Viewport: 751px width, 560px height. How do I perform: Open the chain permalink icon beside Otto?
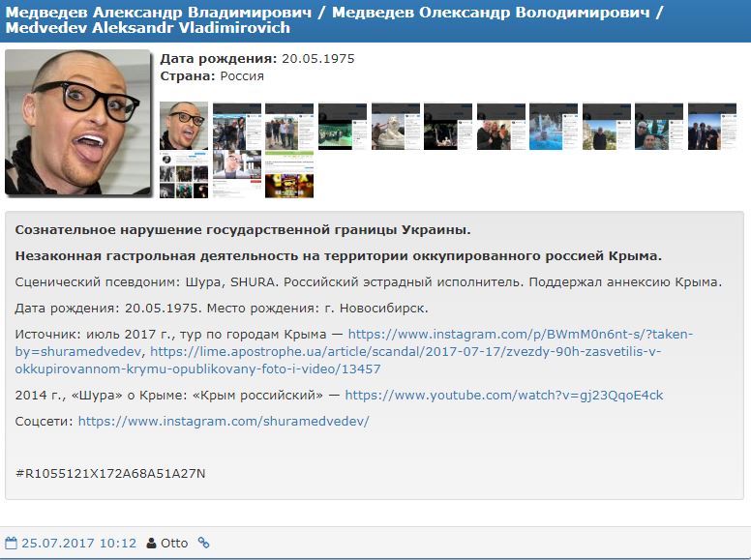tap(203, 543)
